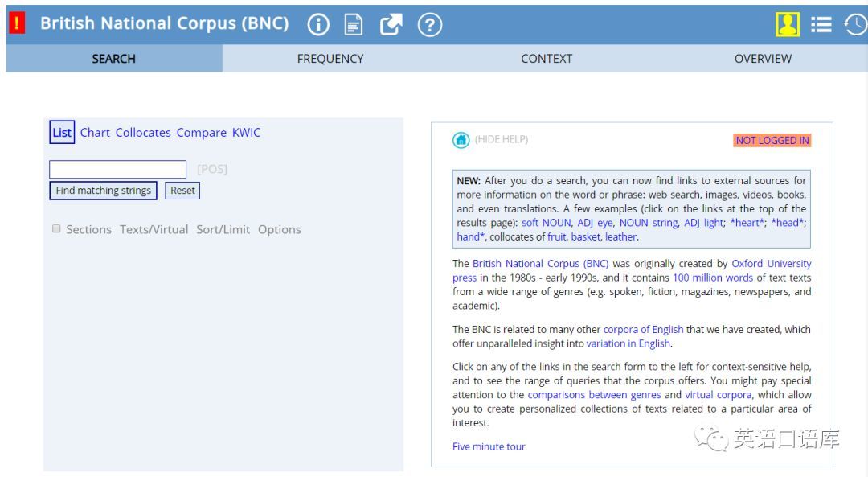Click the Reset button
Image resolution: width=868 pixels, height=477 pixels.
(182, 191)
